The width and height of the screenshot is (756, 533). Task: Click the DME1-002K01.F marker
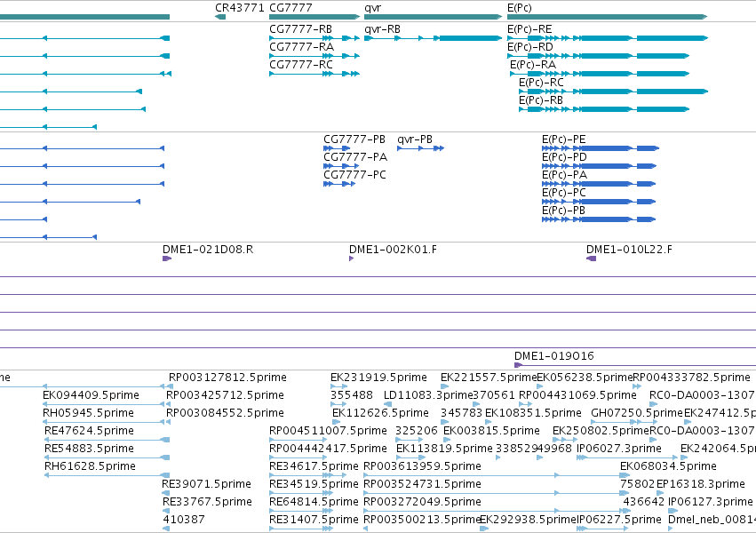[x=352, y=259]
